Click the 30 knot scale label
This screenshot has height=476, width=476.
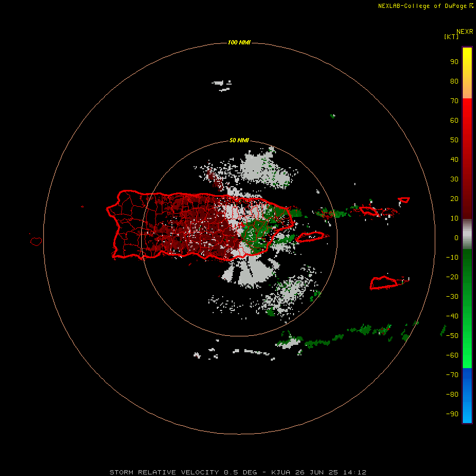point(454,179)
